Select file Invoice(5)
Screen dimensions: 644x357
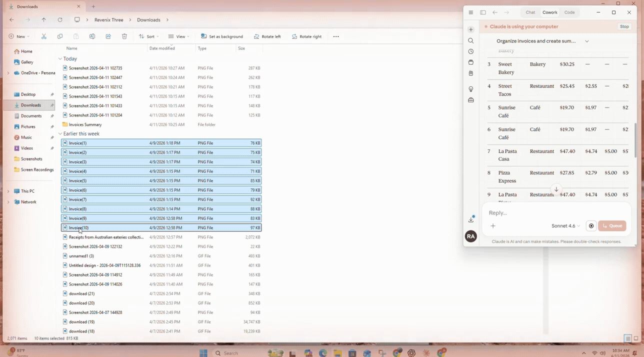[161, 180]
